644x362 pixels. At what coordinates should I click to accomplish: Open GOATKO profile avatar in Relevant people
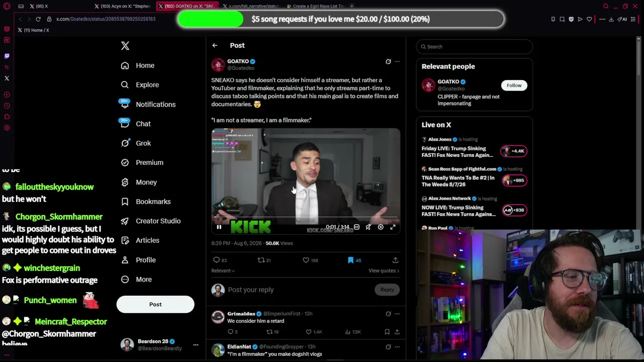(x=428, y=85)
